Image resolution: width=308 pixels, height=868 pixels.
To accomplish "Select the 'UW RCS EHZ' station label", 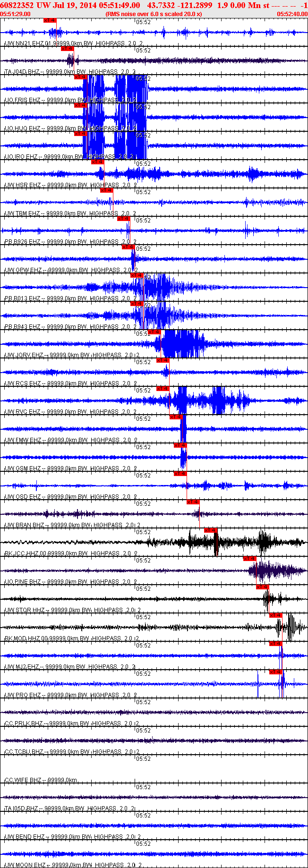I will click(x=23, y=383).
